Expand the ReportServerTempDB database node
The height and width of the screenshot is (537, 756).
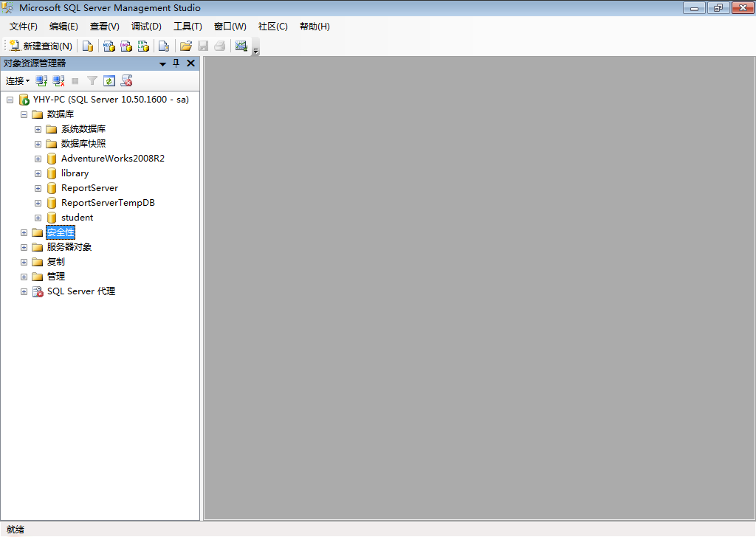pos(38,204)
